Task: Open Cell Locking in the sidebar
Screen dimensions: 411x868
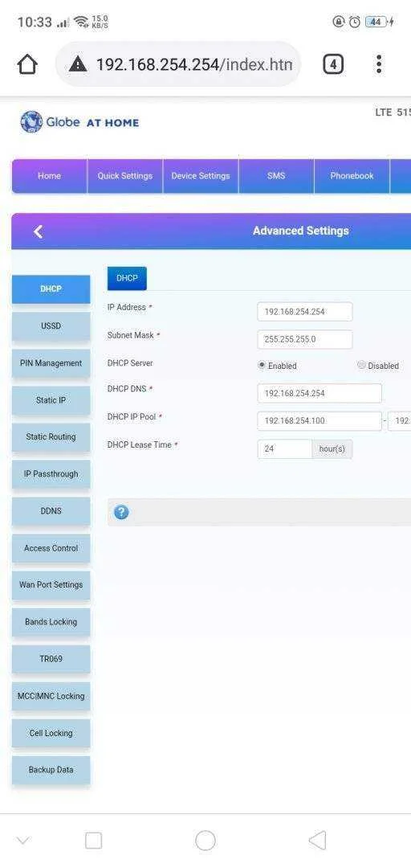Action: (x=51, y=733)
